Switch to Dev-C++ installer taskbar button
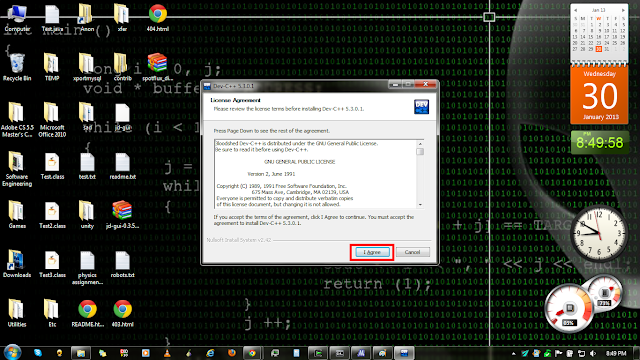Image resolution: width=640 pixels, height=360 pixels. pos(404,353)
